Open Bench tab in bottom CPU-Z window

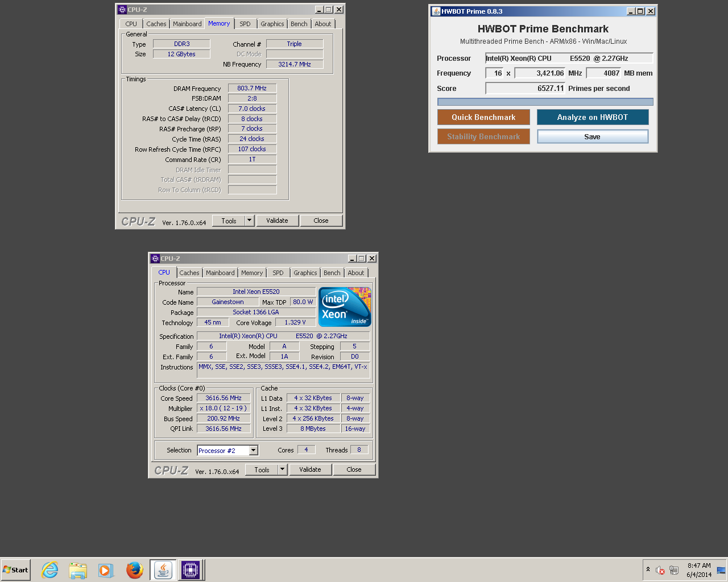332,273
